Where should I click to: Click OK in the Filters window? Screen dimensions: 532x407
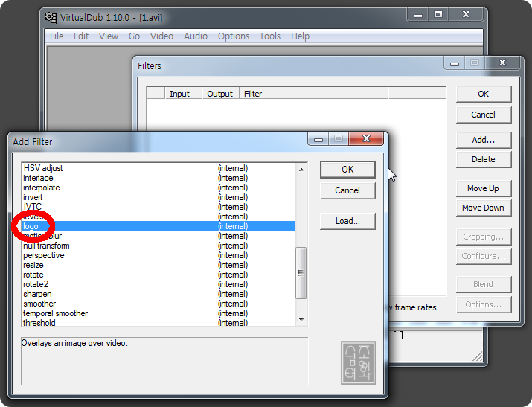pos(484,94)
